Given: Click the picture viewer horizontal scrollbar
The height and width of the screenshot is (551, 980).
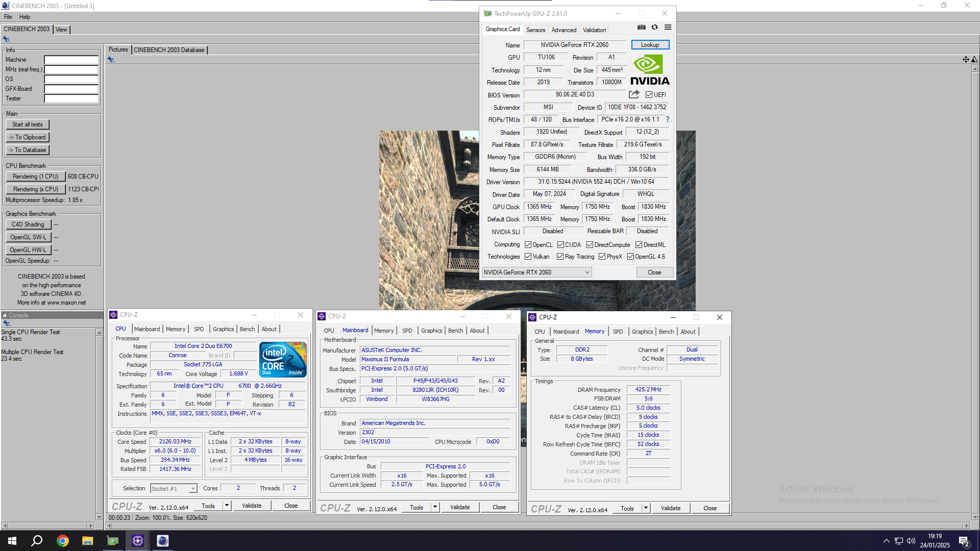Looking at the screenshot, I should point(537,525).
